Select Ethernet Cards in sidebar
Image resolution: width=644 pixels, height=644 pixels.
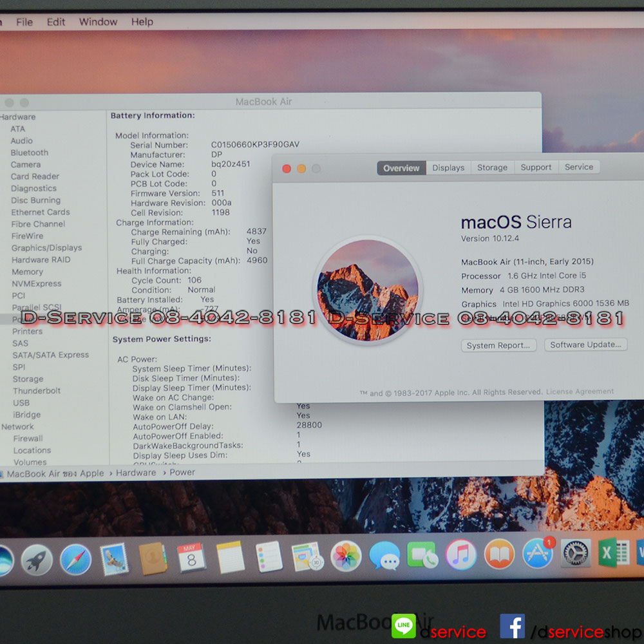(40, 213)
